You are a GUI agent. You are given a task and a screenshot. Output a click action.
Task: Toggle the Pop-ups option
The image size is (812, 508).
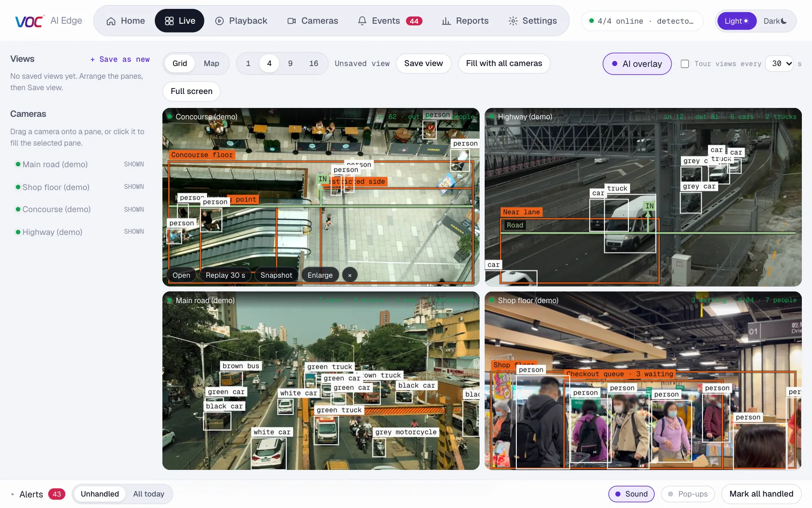[x=688, y=494]
